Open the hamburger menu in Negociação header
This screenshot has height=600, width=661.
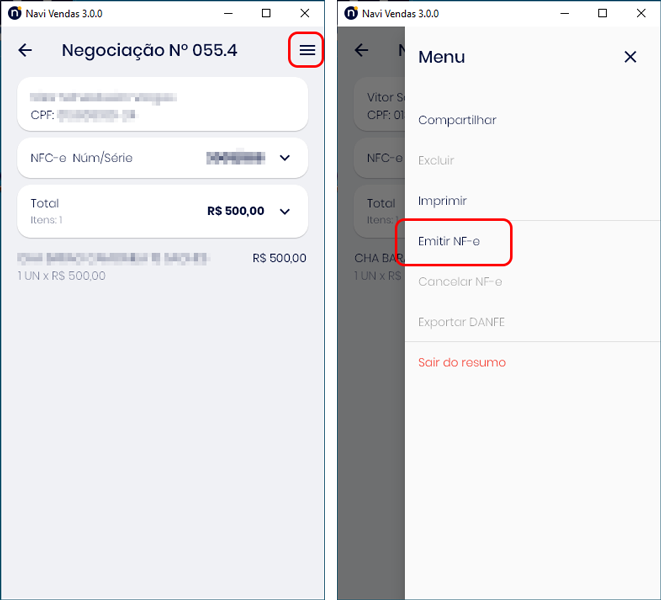click(307, 50)
